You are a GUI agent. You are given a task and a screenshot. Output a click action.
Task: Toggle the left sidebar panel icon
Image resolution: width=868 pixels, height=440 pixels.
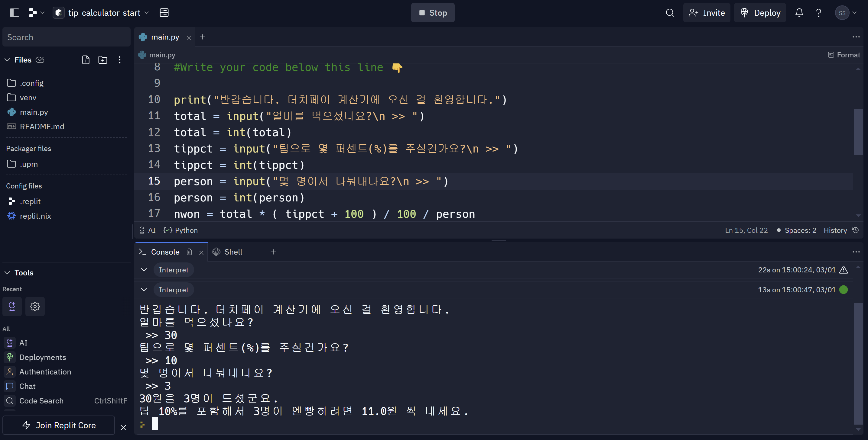click(14, 13)
